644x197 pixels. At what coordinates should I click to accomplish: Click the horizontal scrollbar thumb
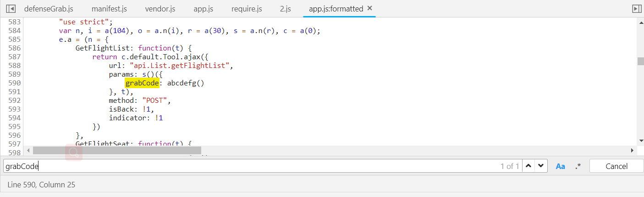point(117,150)
